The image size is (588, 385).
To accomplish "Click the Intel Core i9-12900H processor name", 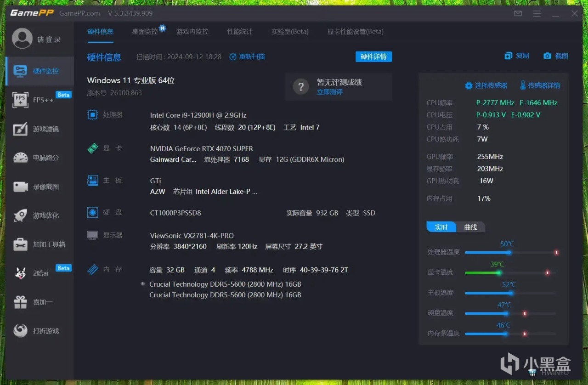I will (198, 115).
